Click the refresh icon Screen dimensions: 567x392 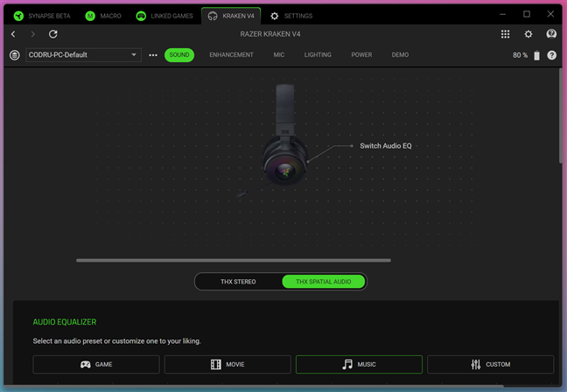click(x=53, y=34)
